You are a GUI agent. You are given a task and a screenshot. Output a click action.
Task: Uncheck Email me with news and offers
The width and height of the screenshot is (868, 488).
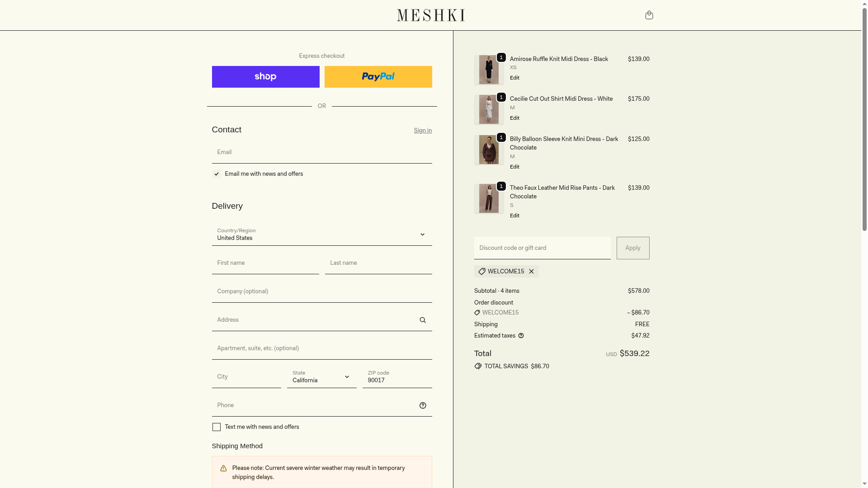[217, 174]
